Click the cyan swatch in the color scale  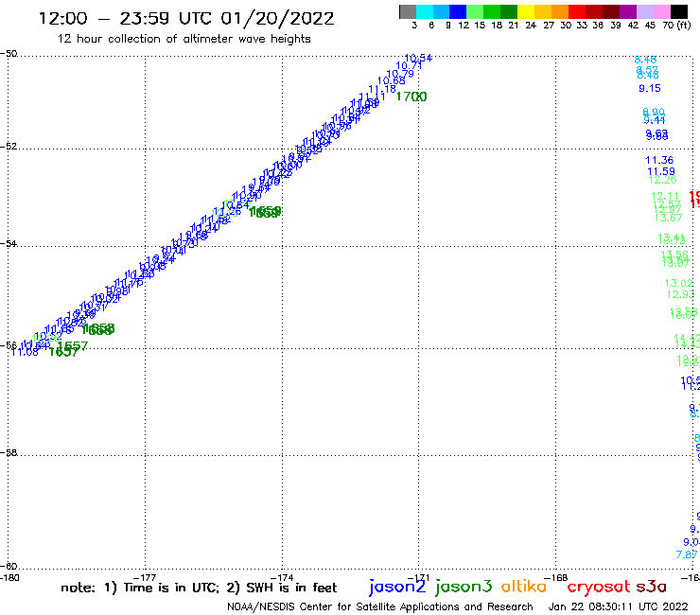(425, 11)
